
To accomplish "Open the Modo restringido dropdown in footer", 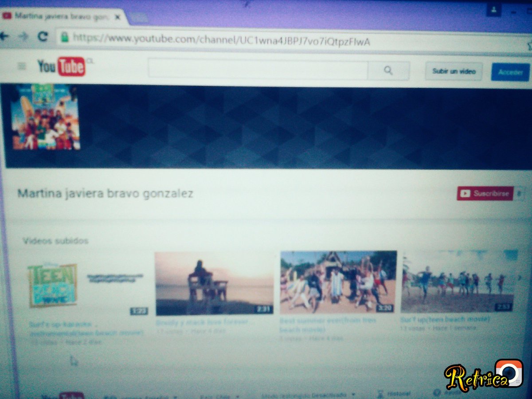I will 308,395.
